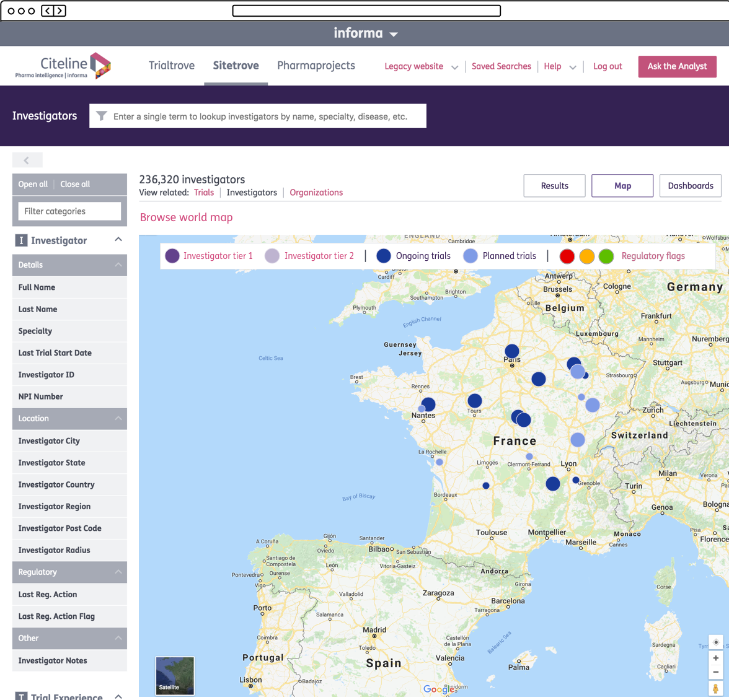Expand the Legacy website dropdown
The height and width of the screenshot is (700, 729).
coord(454,67)
